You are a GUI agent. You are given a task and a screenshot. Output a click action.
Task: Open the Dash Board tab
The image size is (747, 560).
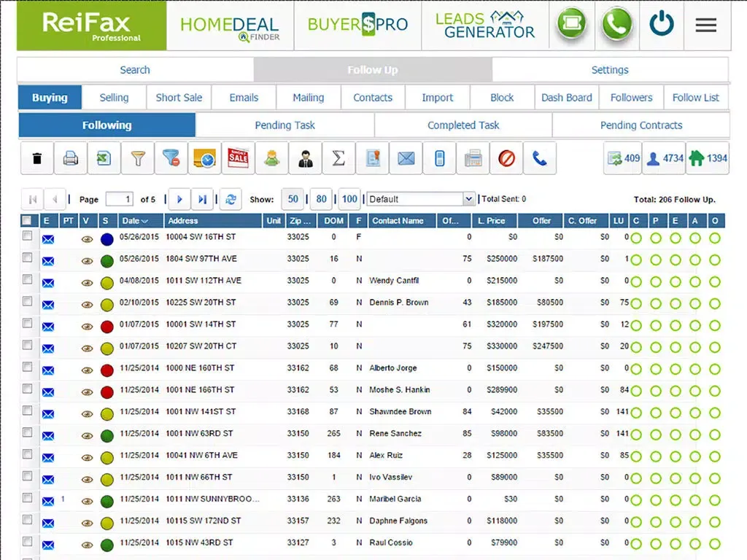[x=566, y=98]
